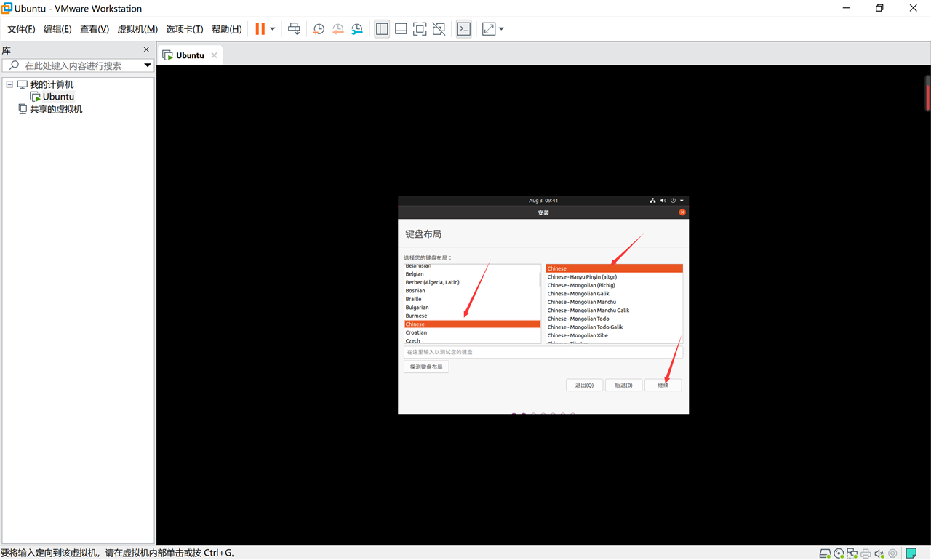The image size is (931, 560).
Task: Click the 继续 button in the installer
Action: (x=663, y=385)
